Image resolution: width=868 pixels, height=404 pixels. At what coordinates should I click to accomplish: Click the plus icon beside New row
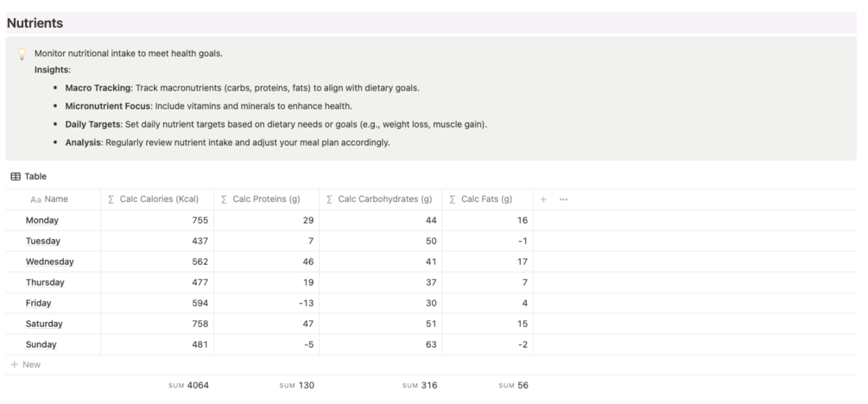14,365
